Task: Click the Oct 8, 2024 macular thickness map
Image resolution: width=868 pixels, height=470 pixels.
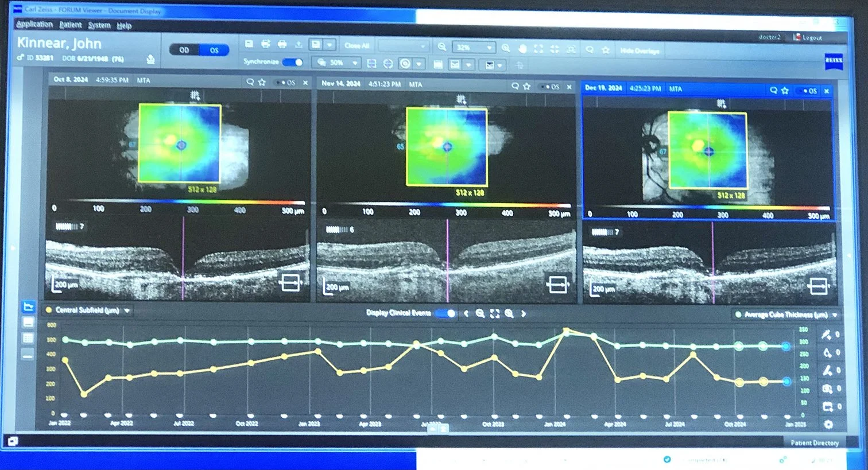Action: 180,143
